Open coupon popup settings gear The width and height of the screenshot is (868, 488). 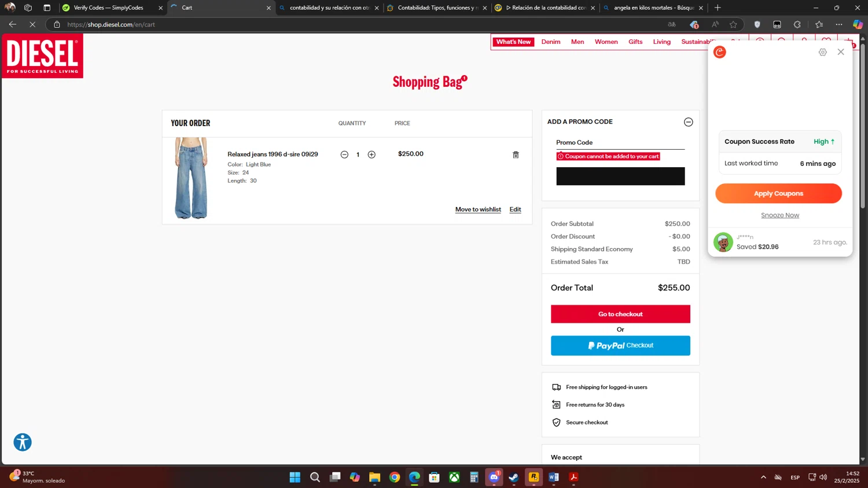pos(822,52)
